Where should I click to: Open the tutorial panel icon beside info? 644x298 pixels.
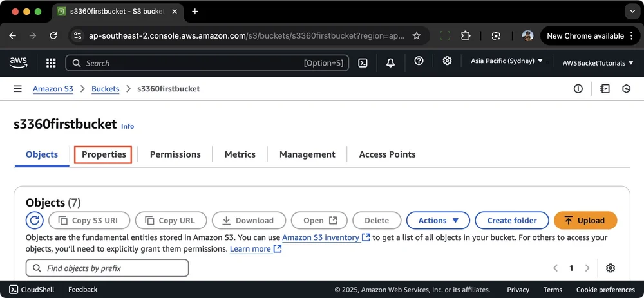click(605, 89)
